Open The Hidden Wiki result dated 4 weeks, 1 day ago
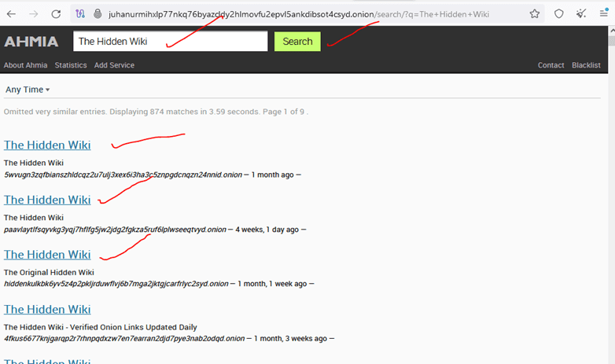The height and width of the screenshot is (364, 615). point(47,200)
